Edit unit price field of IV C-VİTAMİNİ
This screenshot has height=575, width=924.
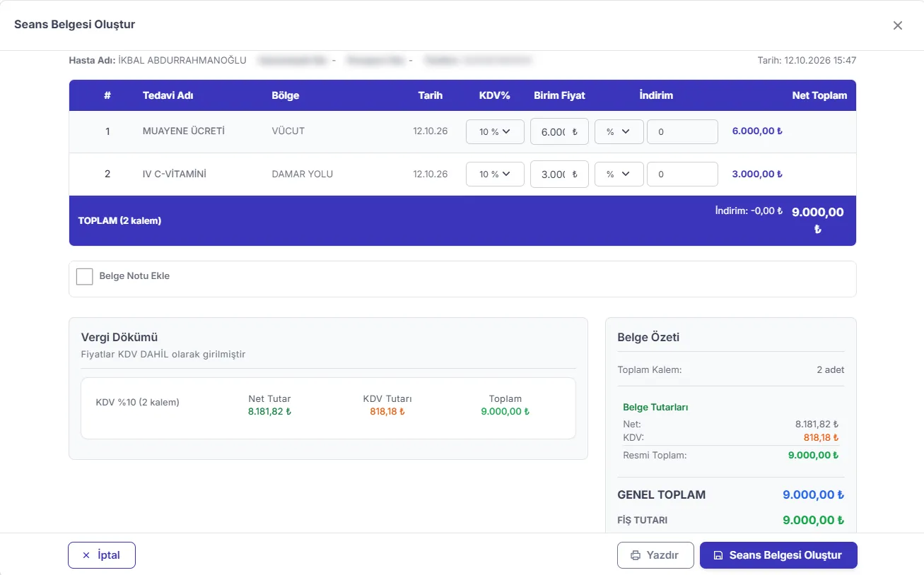559,174
